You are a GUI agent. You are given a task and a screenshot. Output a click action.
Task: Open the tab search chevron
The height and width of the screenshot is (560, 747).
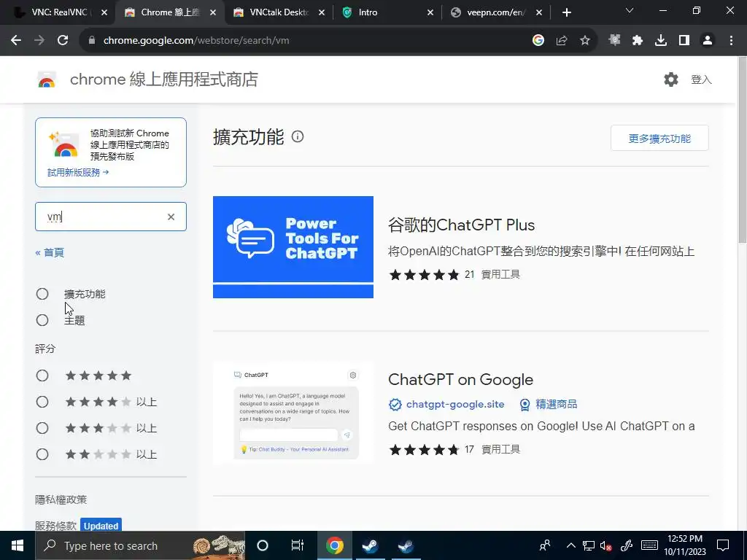coord(630,10)
